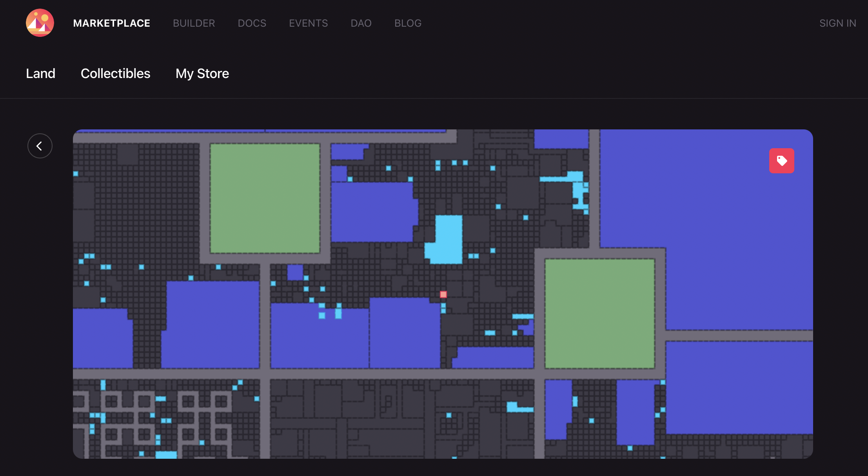Click the price tag icon on map
Screen dimensions: 868x476
click(x=782, y=161)
